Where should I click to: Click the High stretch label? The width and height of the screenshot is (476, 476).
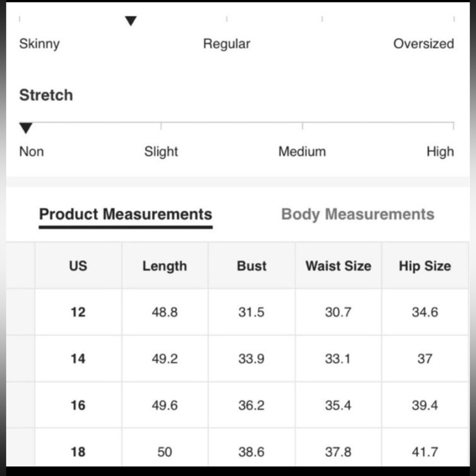440,152
